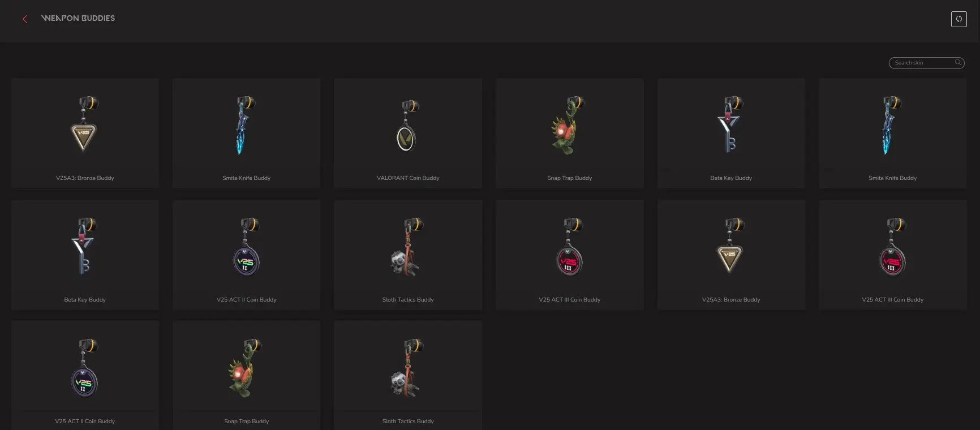
Task: Open V25 ACT II Coin Buddy beside Beta Key Buddy
Action: [246, 255]
